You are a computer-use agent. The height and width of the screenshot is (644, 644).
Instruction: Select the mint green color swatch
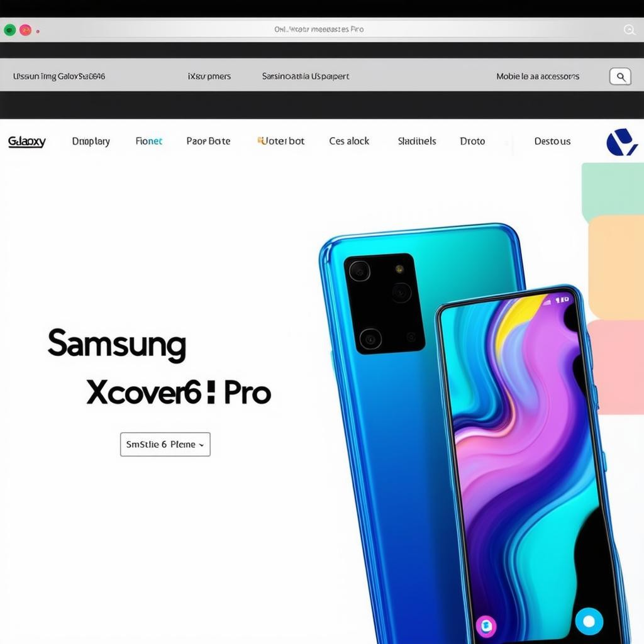(x=613, y=190)
